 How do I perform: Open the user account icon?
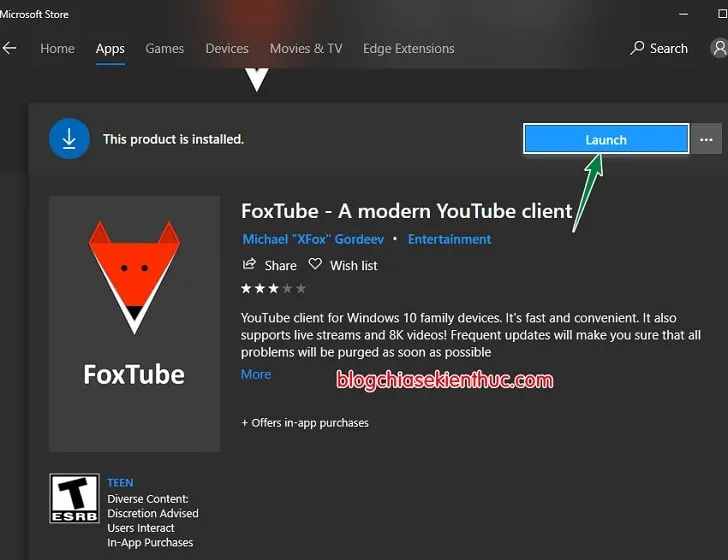click(x=720, y=48)
